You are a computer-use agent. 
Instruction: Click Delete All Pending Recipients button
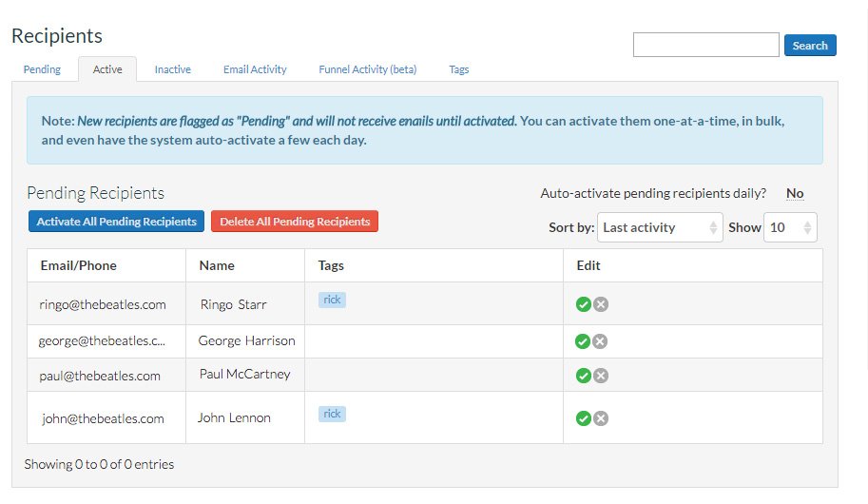295,222
